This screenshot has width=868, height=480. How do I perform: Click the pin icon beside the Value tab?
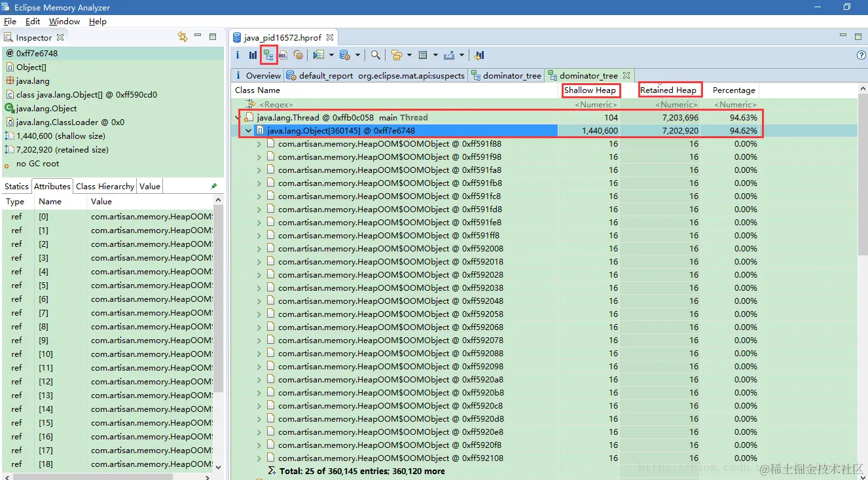[214, 186]
